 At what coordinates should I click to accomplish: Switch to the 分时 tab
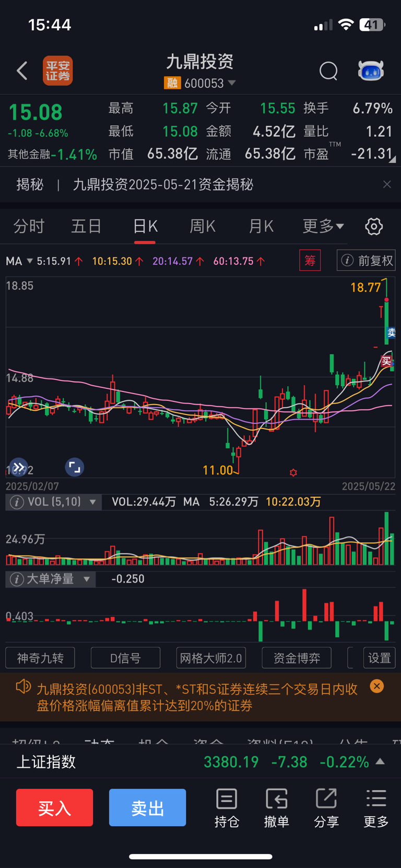point(29,226)
